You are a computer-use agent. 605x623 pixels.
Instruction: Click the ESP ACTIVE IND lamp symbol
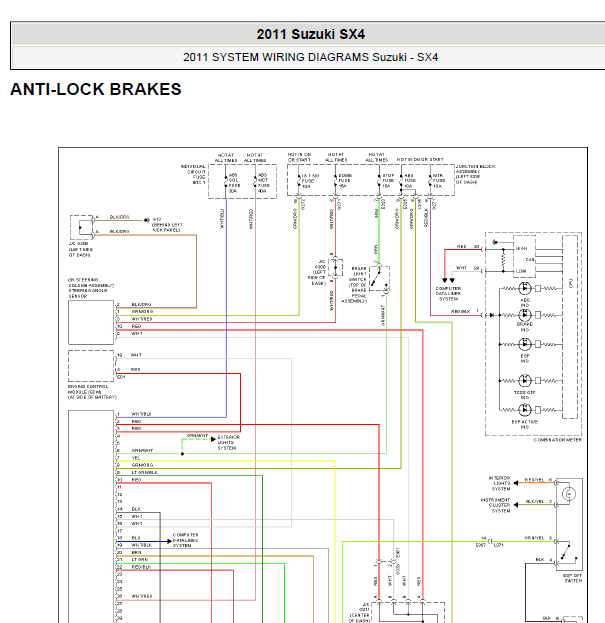pos(525,409)
